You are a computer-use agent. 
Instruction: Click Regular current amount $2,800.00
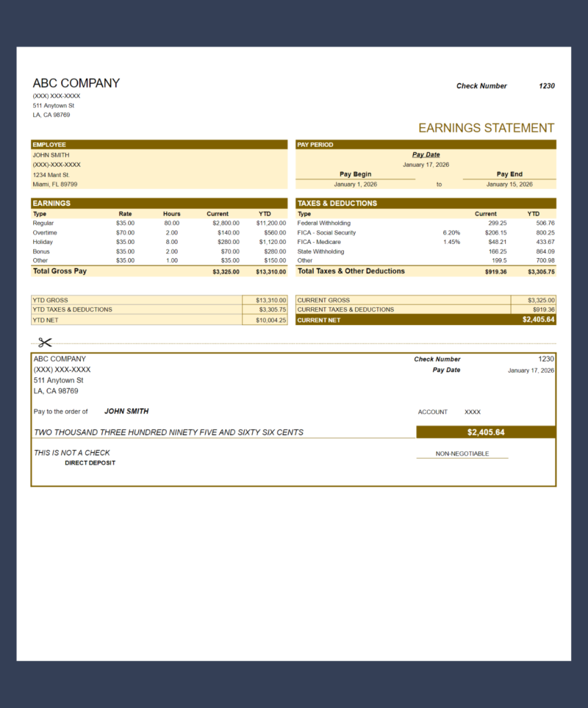coord(226,223)
